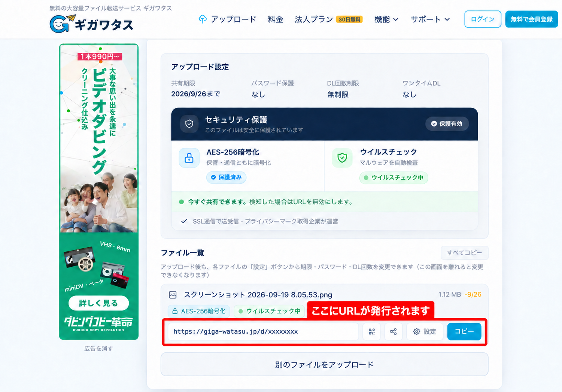Click the 保護有効 badge
The height and width of the screenshot is (392, 562).
[447, 124]
